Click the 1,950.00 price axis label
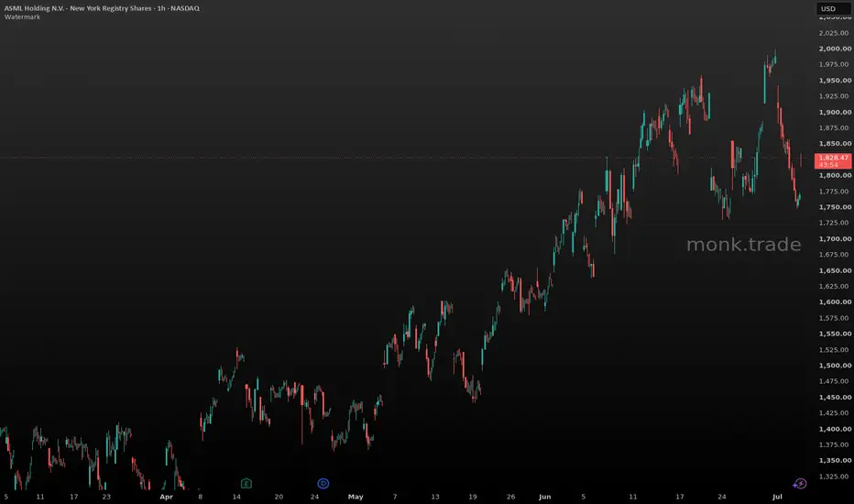Image resolution: width=854 pixels, height=504 pixels. [x=835, y=80]
